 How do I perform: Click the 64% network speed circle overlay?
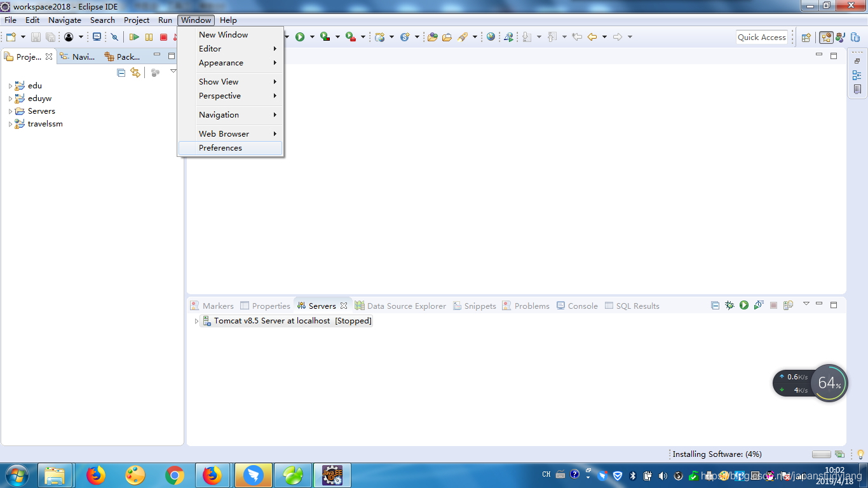pos(829,383)
